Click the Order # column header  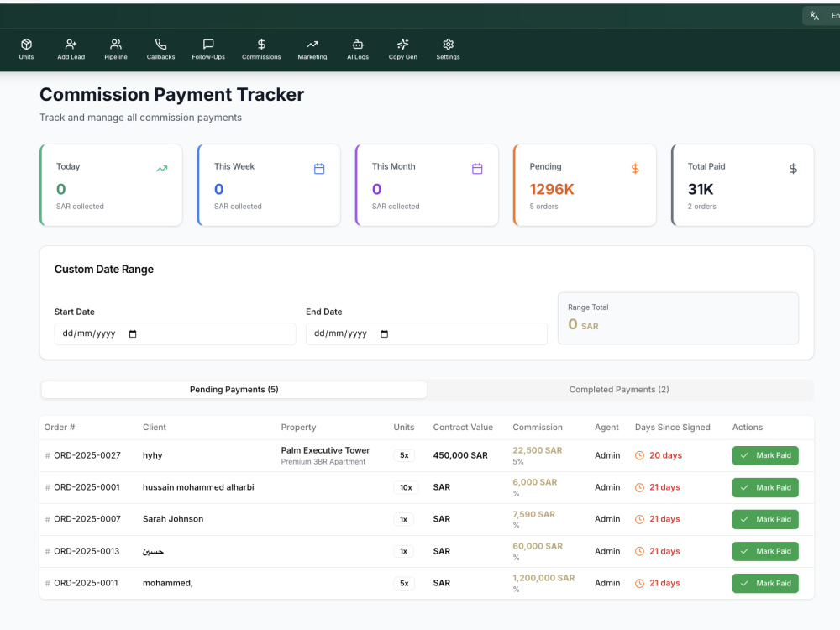[x=60, y=427]
